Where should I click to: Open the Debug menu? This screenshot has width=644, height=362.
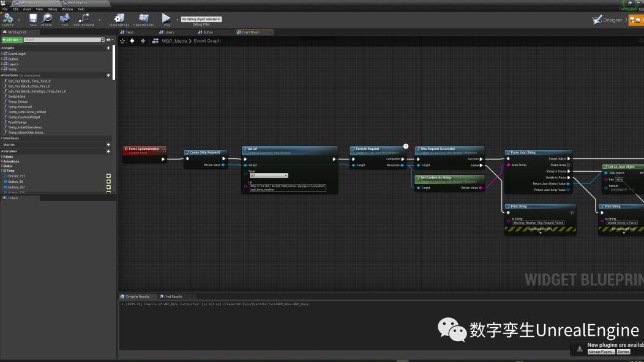click(52, 9)
